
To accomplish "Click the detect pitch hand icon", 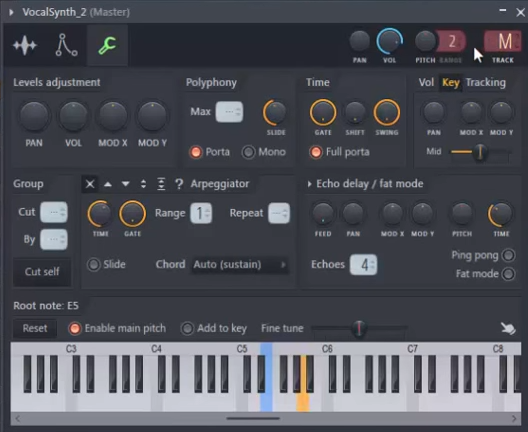I will coord(508,328).
